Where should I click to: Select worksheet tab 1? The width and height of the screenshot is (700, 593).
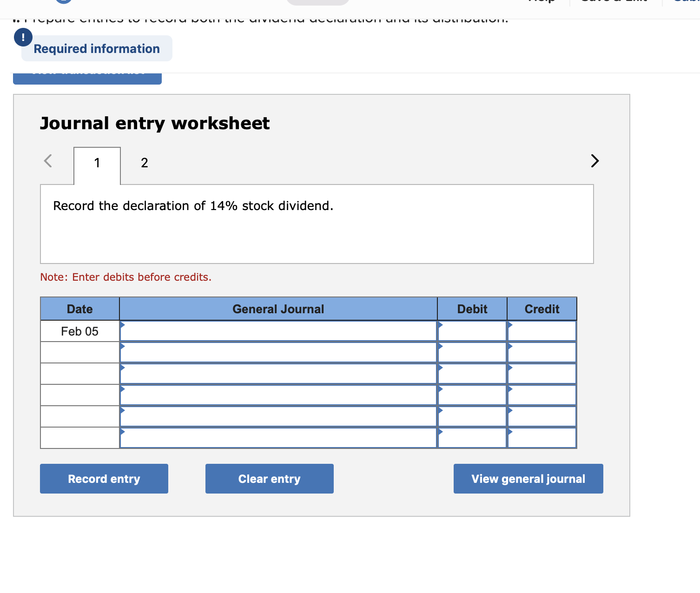[97, 163]
